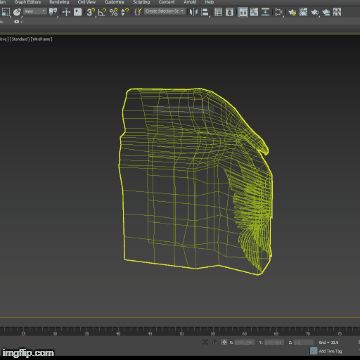
Task: Open the Curve Editor icon
Action: (254, 12)
